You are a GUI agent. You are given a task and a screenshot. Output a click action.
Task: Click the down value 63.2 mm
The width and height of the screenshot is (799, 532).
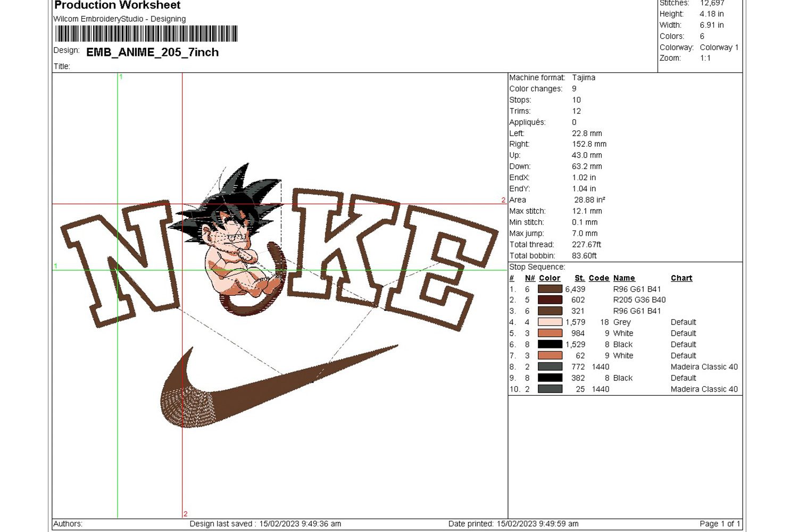pos(587,167)
